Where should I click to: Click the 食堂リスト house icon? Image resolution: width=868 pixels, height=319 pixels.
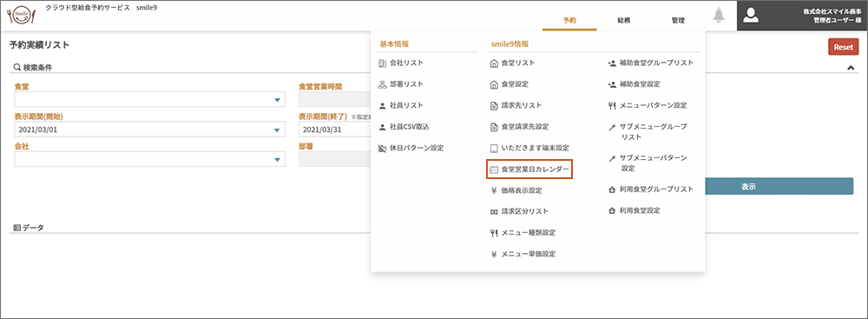click(494, 63)
